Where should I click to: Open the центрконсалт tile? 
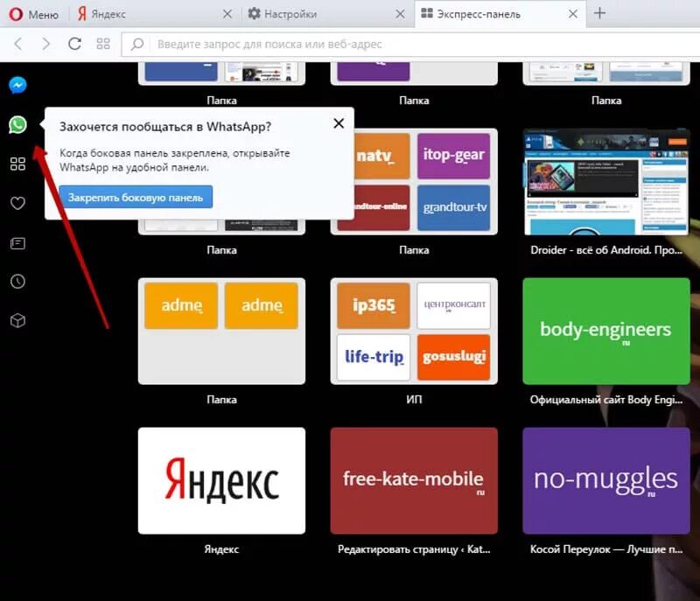click(453, 305)
